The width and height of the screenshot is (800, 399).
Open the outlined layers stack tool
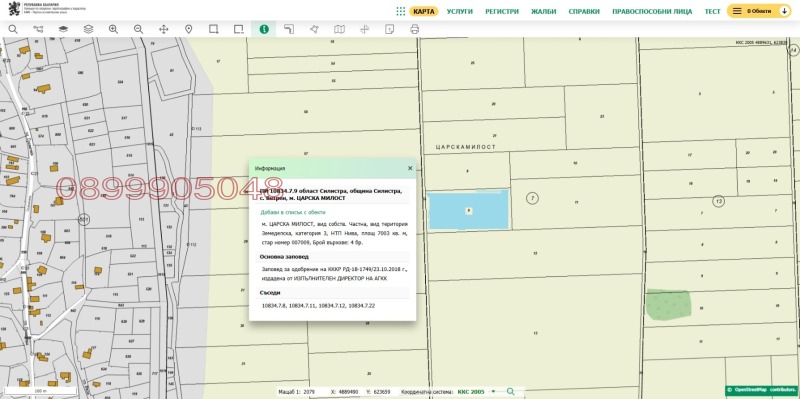click(x=88, y=29)
